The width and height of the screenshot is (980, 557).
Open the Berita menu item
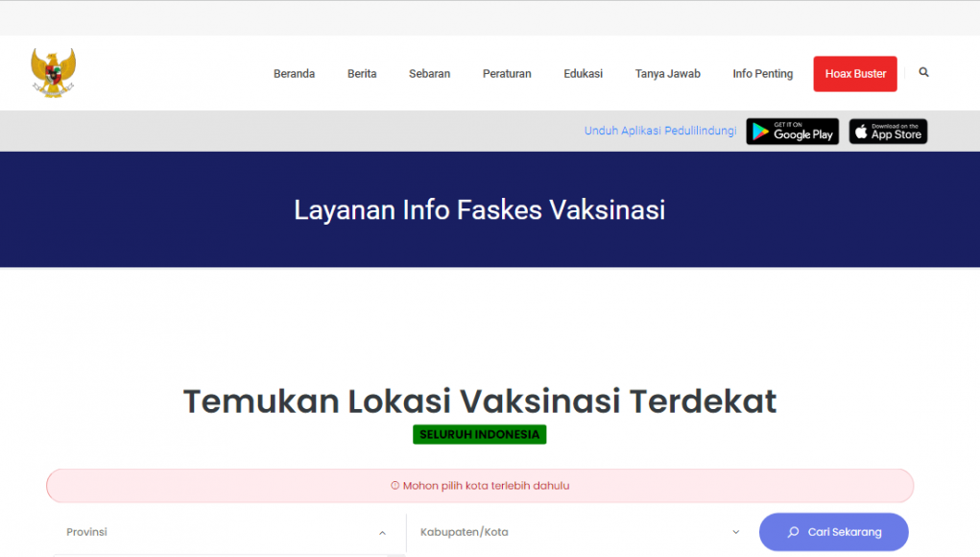362,74
